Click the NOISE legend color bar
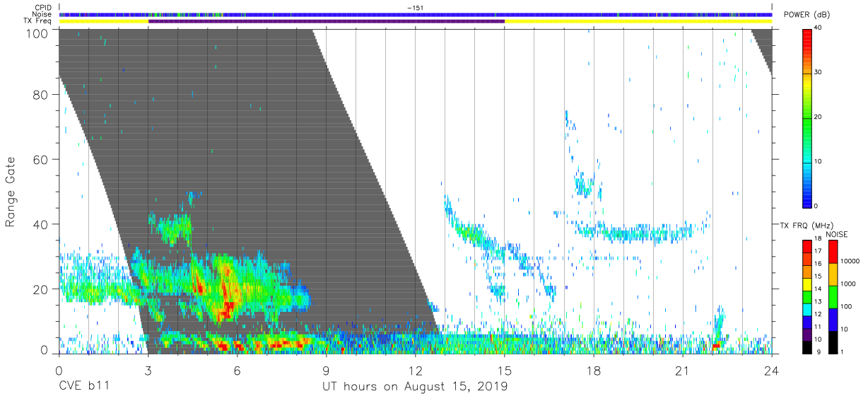The width and height of the screenshot is (868, 401). click(833, 296)
